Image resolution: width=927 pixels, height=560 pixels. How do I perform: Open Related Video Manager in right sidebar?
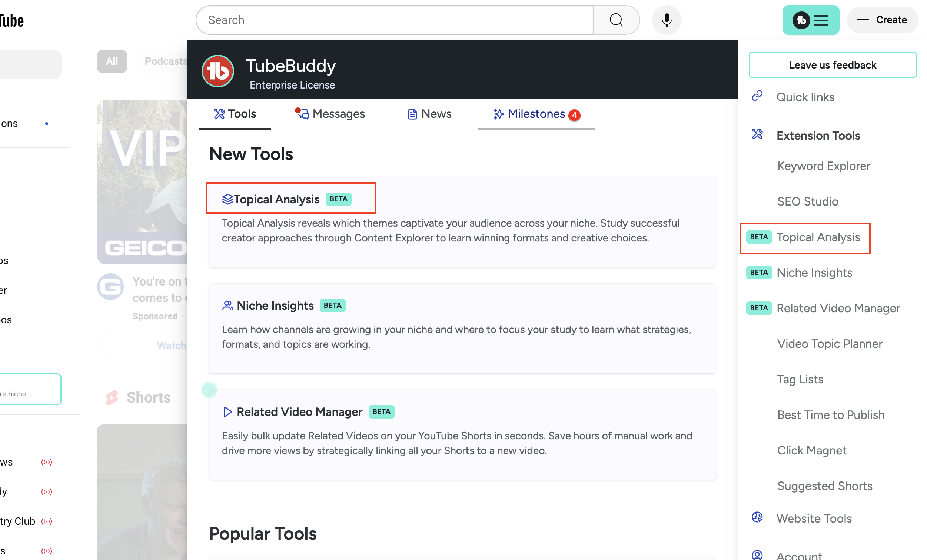click(x=838, y=308)
